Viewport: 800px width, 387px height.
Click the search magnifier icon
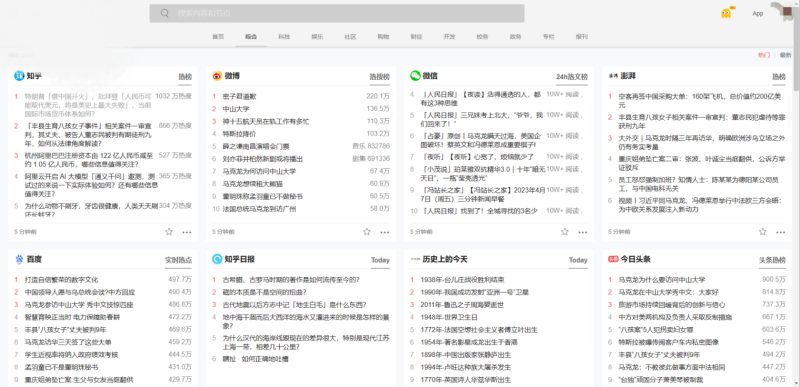[164, 13]
